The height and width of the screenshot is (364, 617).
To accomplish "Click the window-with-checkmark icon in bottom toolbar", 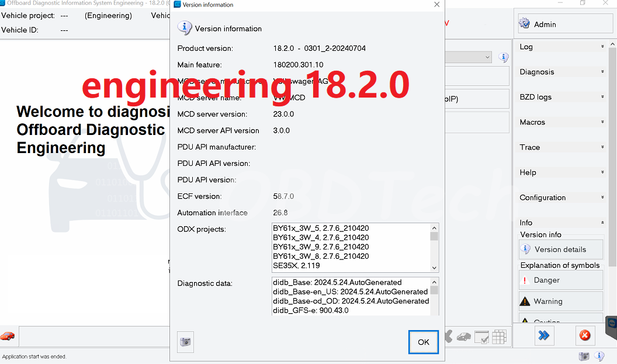I will pyautogui.click(x=481, y=337).
